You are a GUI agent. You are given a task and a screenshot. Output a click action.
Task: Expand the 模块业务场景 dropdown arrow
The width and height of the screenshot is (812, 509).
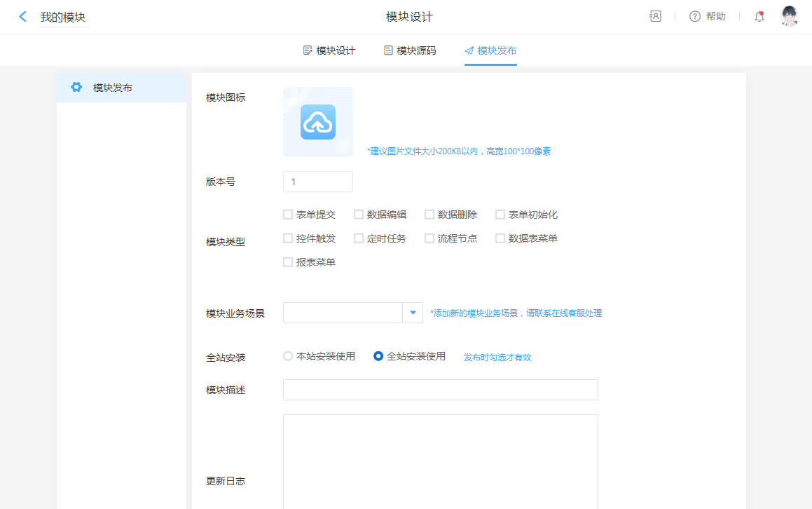pos(413,313)
